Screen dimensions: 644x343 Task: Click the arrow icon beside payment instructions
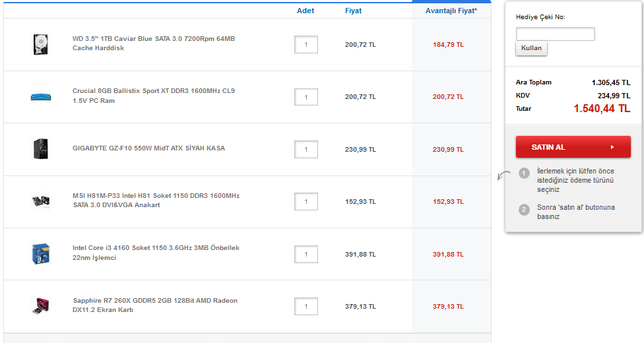click(x=504, y=175)
